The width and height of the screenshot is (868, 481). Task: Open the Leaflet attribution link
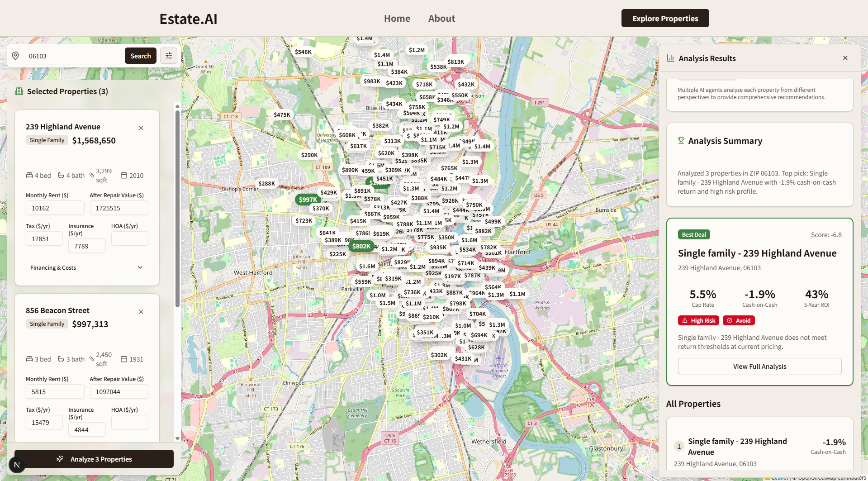(779, 478)
